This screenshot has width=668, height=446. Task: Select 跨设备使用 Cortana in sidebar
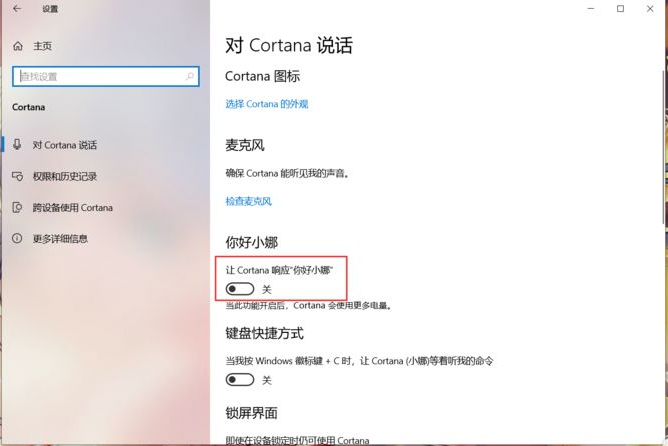pos(73,207)
